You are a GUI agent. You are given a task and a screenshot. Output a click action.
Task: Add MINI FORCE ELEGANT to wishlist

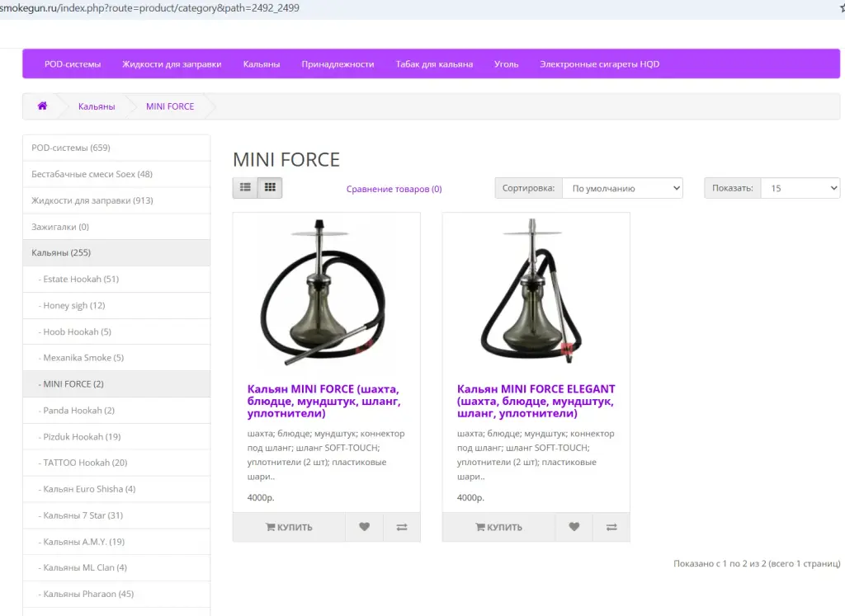point(574,527)
